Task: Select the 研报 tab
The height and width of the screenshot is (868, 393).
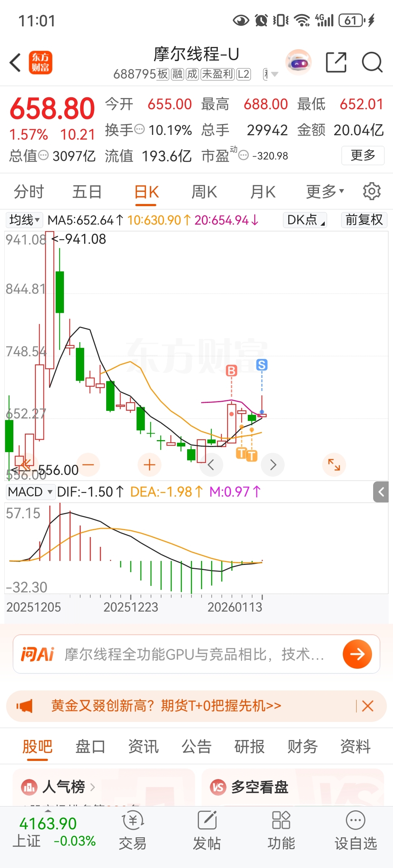Action: click(x=250, y=746)
